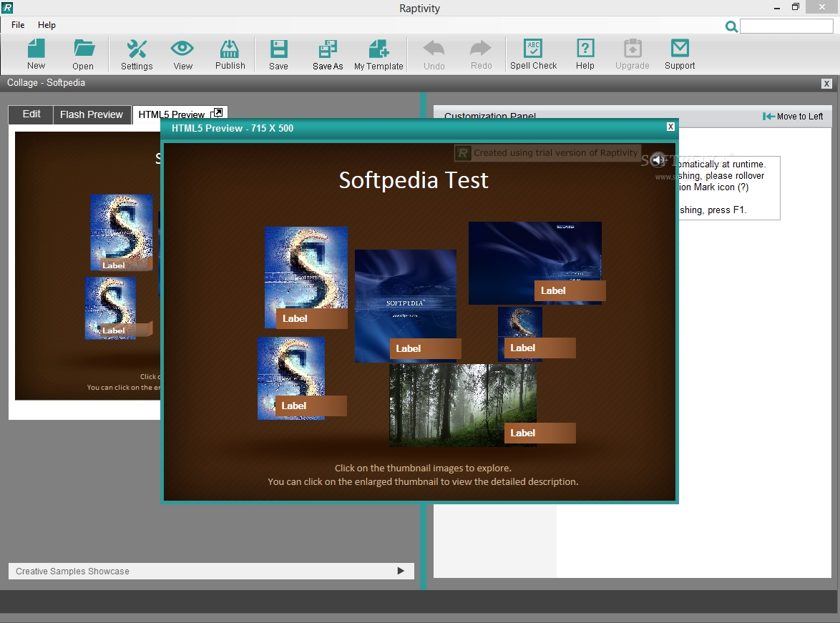Click the pop-out icon on HTML5 Preview tab
The width and height of the screenshot is (840, 623).
pos(217,113)
